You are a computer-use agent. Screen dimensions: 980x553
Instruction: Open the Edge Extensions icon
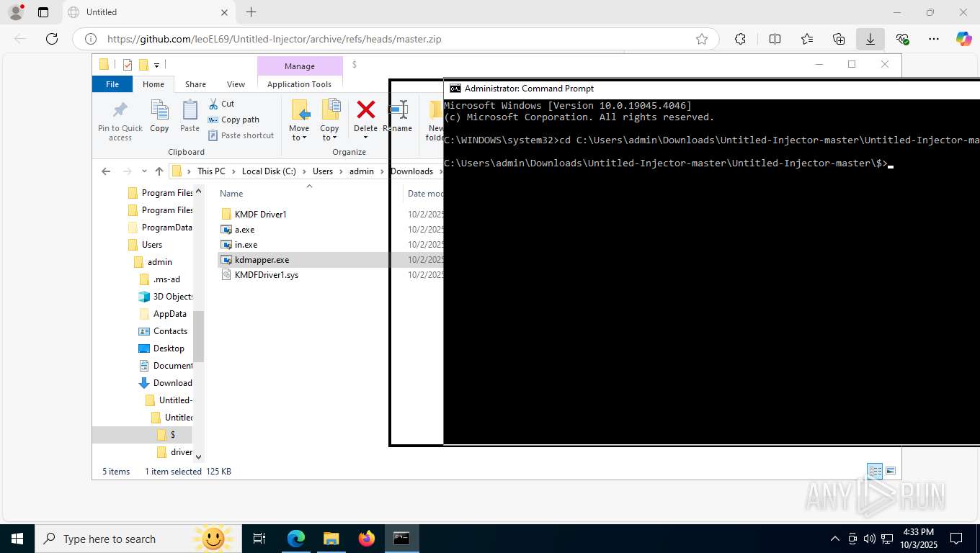(740, 40)
